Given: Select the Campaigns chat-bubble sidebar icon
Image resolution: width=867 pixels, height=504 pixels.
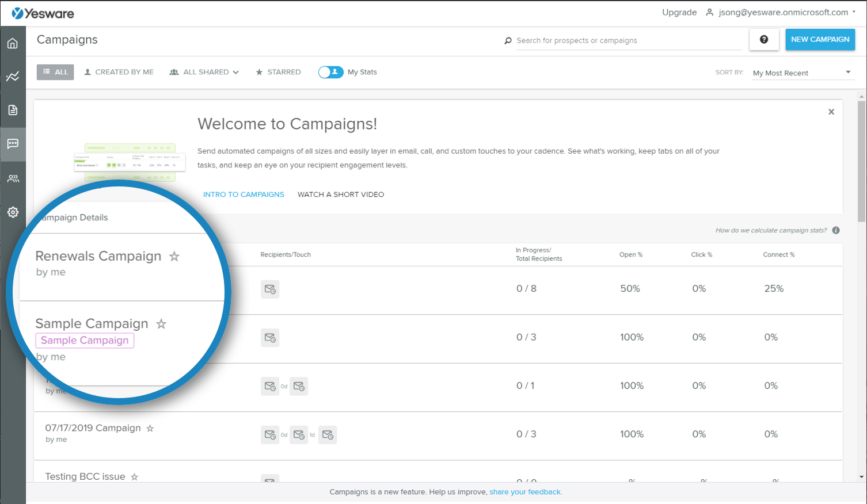Looking at the screenshot, I should point(13,144).
